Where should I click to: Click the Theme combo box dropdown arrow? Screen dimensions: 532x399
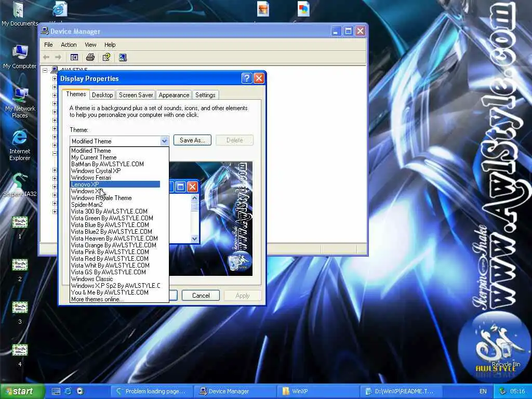[x=164, y=141]
